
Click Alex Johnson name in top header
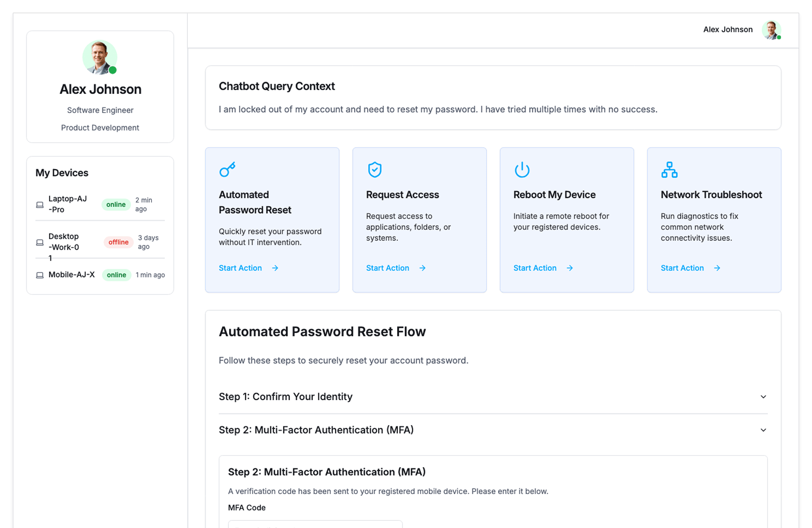click(728, 30)
